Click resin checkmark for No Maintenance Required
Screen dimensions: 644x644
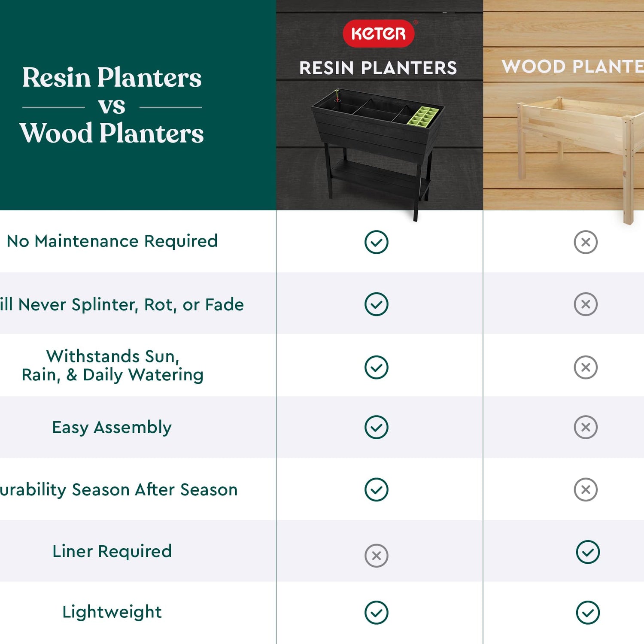point(377,242)
